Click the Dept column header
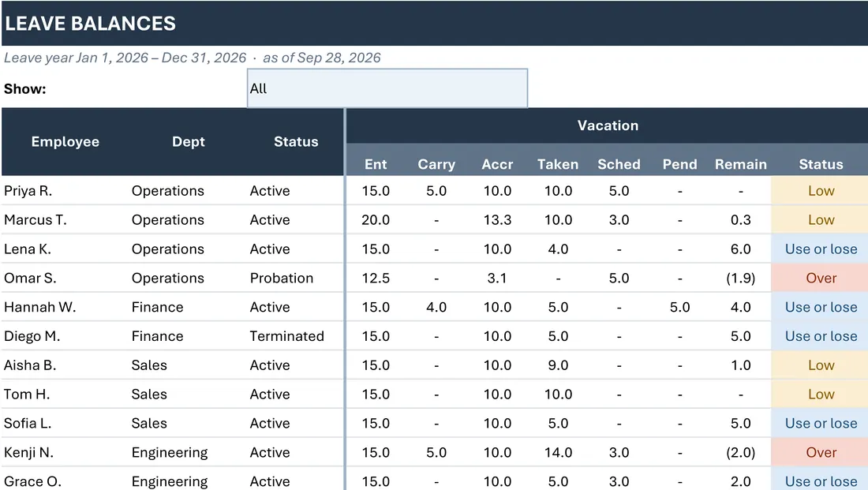 [189, 142]
